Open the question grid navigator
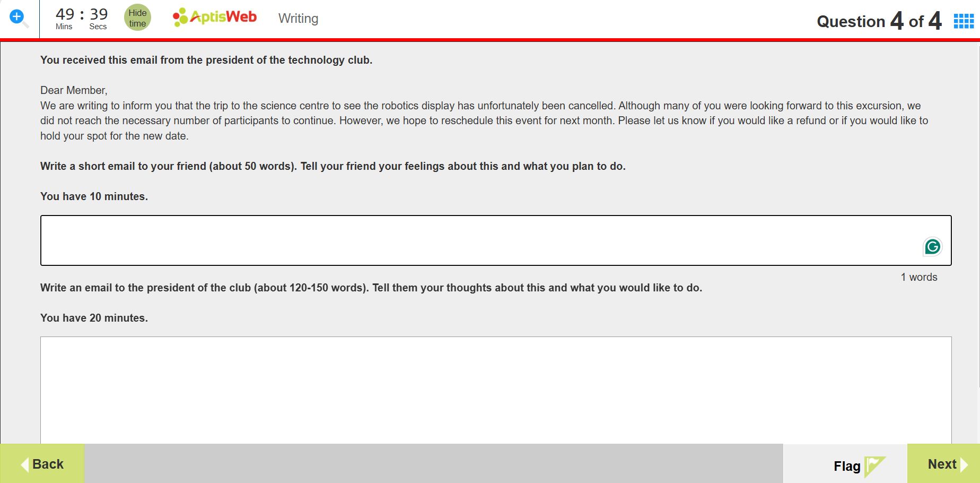 coord(964,21)
